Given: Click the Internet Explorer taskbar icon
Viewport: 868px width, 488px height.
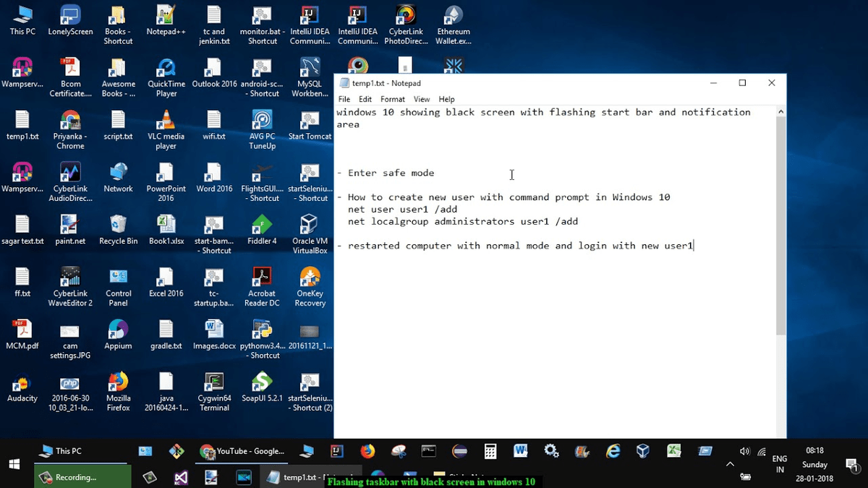Looking at the screenshot, I should (x=613, y=451).
